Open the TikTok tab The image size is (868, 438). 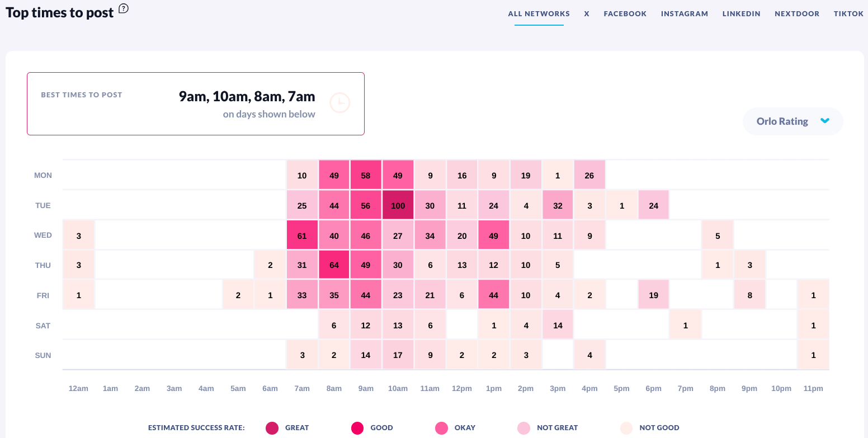pos(848,14)
